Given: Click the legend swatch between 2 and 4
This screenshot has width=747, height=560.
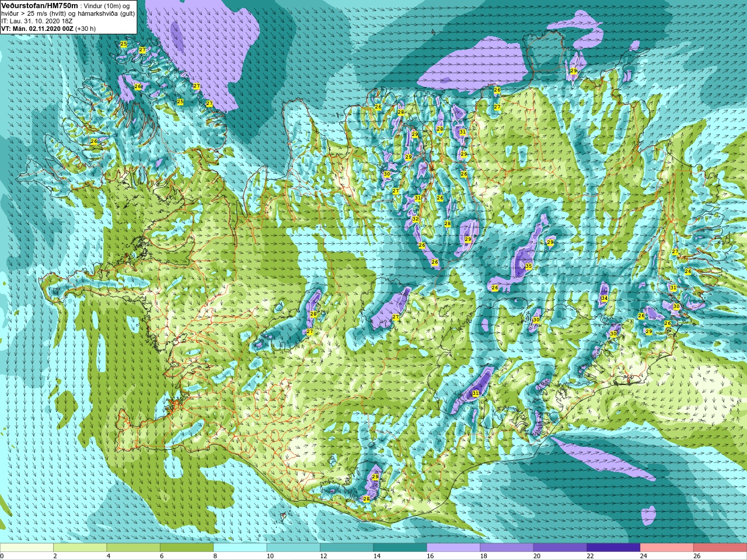Looking at the screenshot, I should (80, 548).
